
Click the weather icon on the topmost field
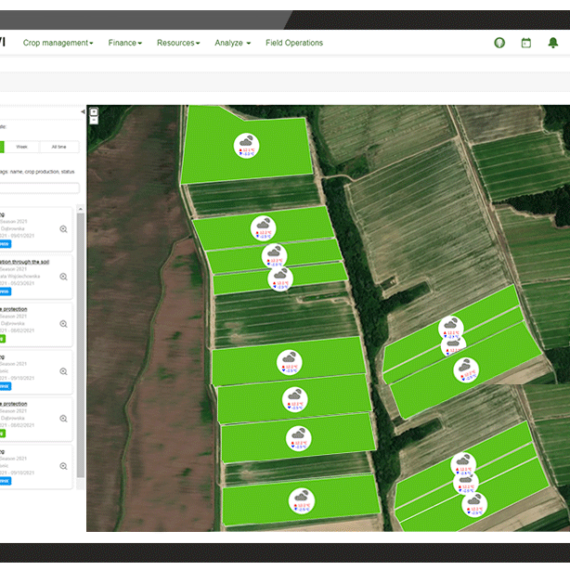click(246, 145)
